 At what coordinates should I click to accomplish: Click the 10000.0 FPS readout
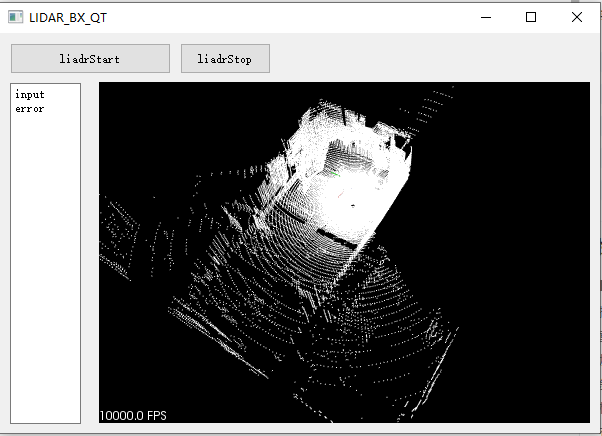133,416
